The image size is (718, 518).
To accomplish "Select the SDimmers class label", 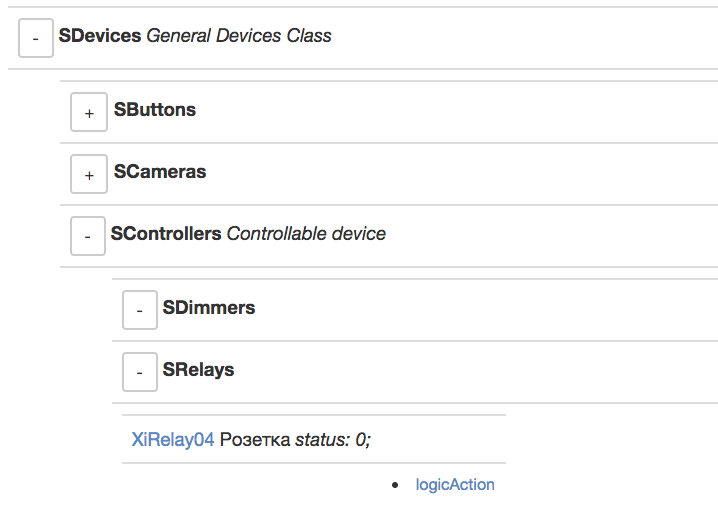I will click(x=209, y=308).
